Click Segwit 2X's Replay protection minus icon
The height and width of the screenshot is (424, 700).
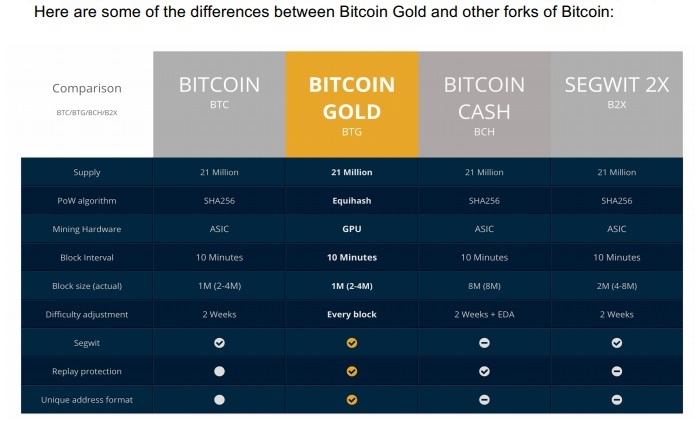point(617,371)
